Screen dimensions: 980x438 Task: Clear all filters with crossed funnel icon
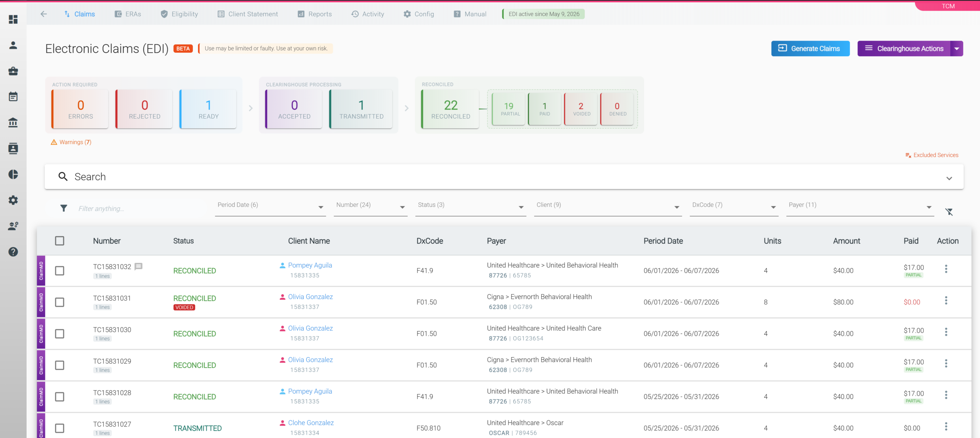tap(949, 212)
